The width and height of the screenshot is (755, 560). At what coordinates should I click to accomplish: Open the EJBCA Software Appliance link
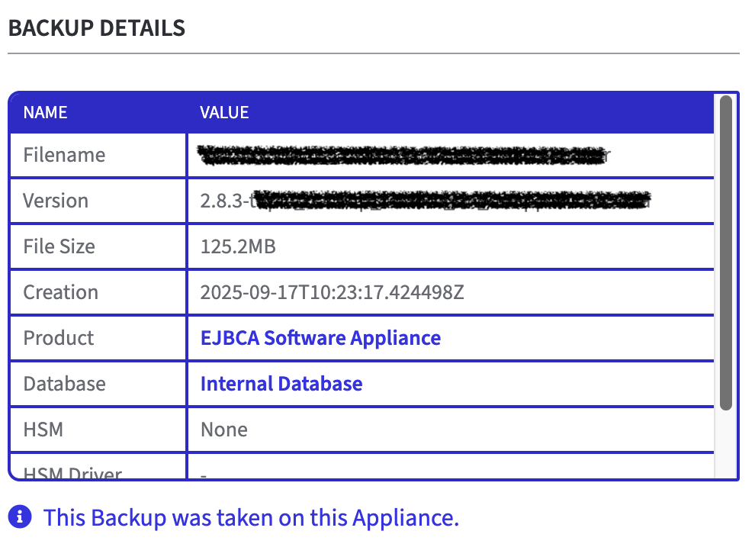click(x=320, y=337)
